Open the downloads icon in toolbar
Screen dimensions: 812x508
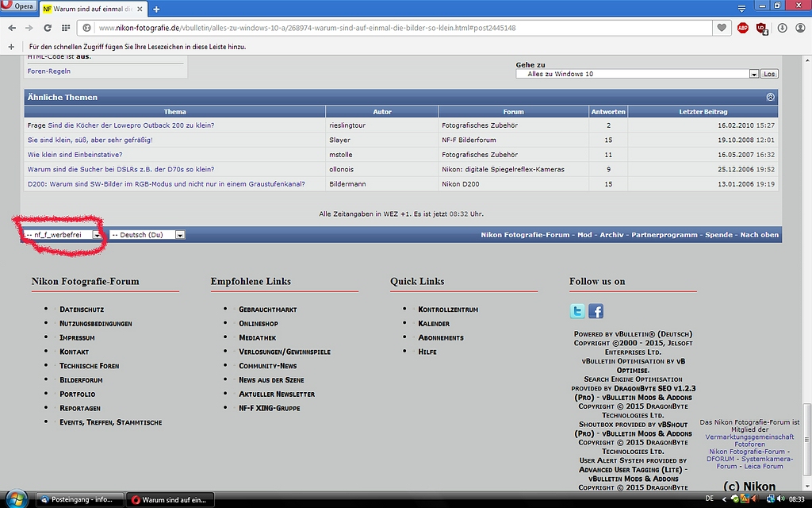coord(782,28)
